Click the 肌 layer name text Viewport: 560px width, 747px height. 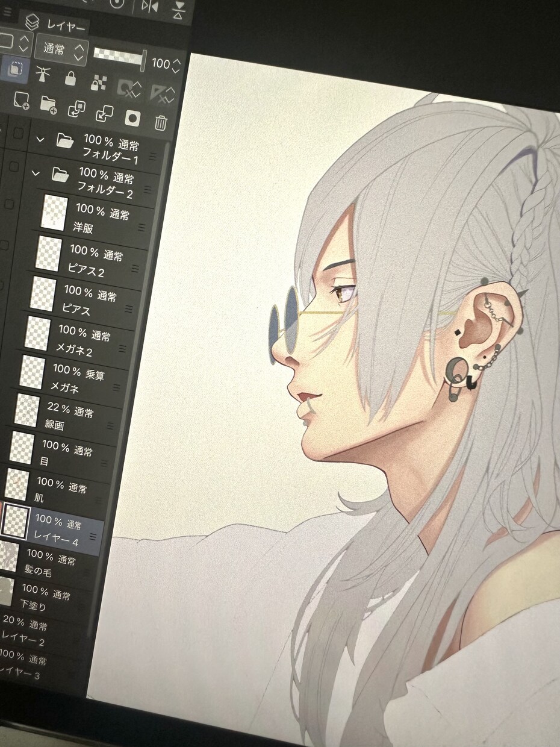click(39, 498)
